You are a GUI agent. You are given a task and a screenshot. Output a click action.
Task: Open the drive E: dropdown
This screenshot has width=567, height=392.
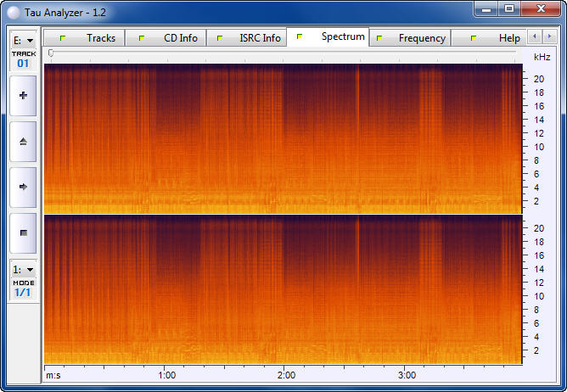pyautogui.click(x=23, y=40)
